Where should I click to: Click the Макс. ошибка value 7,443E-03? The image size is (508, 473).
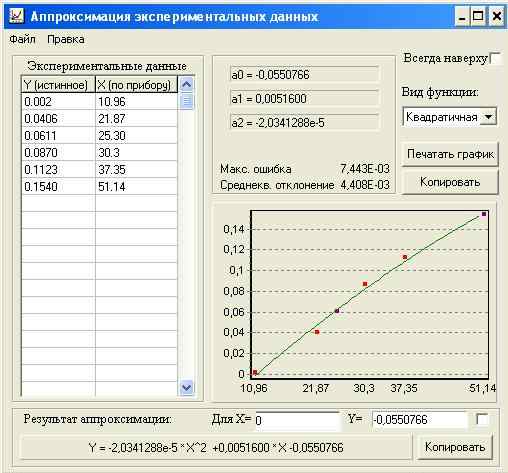[365, 169]
